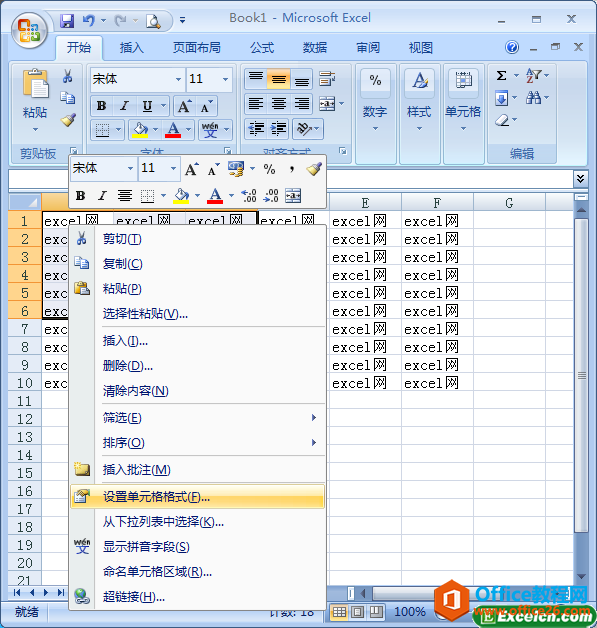Toggle Bold in the ribbon font group
Viewport: 597px width, 628px height.
[101, 106]
